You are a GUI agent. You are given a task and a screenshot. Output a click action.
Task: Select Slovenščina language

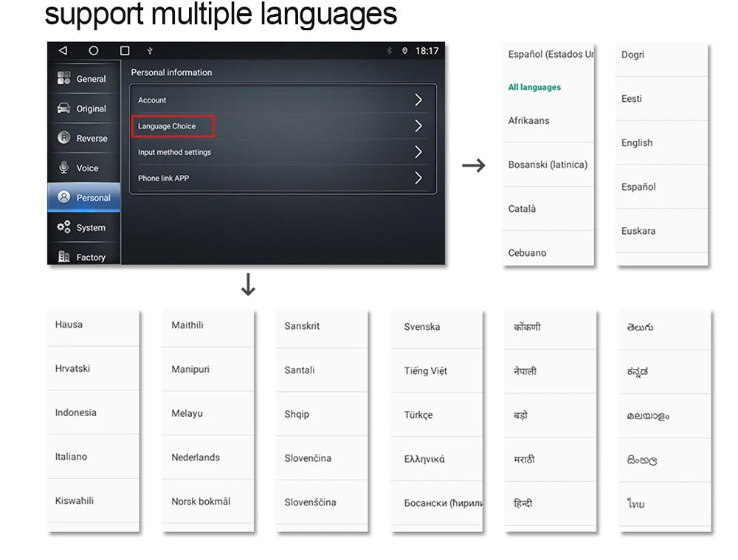pyautogui.click(x=322, y=502)
